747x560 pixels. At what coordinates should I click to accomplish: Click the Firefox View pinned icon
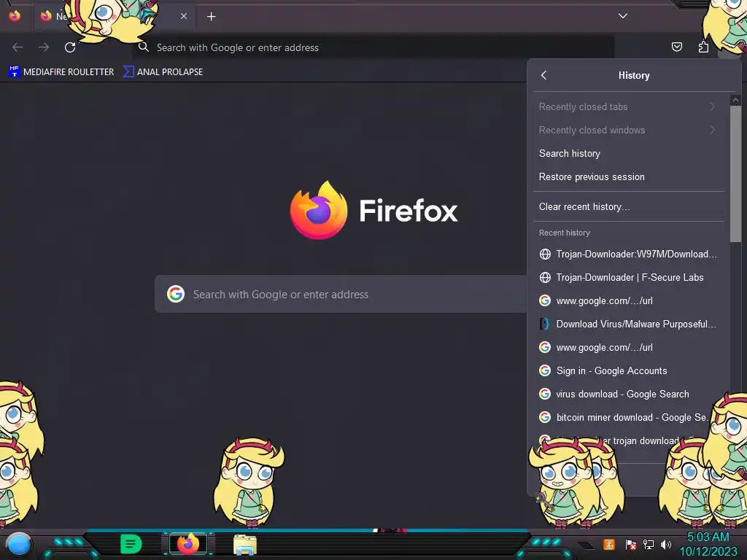[15, 16]
